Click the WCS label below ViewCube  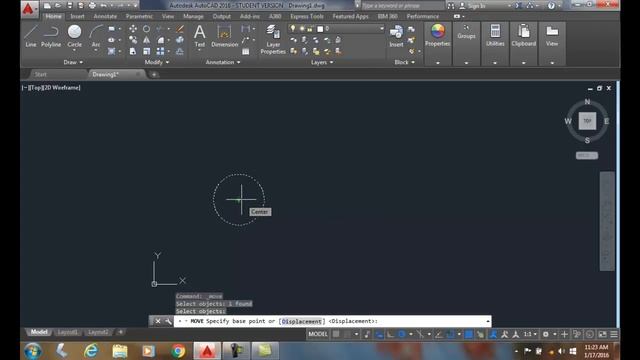[x=587, y=156]
